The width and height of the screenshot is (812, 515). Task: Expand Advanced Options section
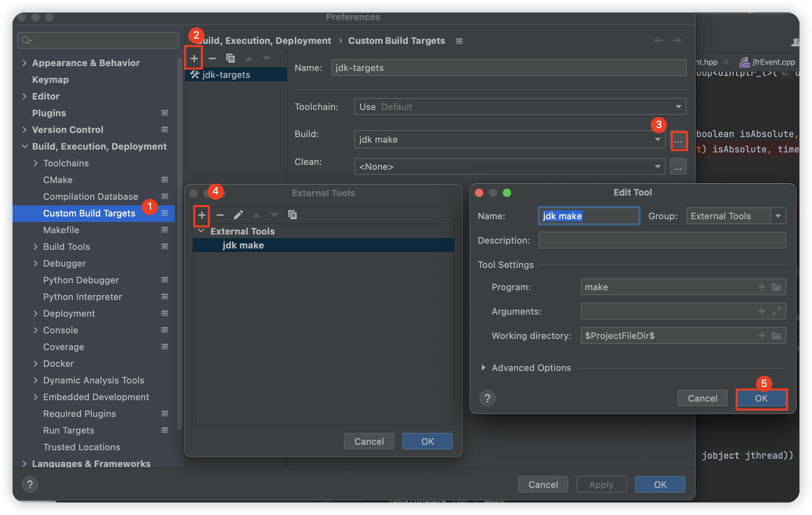click(x=483, y=368)
